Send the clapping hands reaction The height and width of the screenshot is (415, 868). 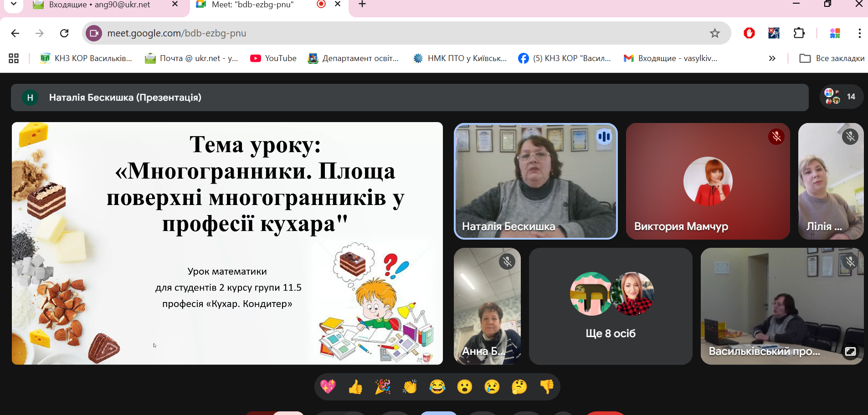tap(410, 387)
